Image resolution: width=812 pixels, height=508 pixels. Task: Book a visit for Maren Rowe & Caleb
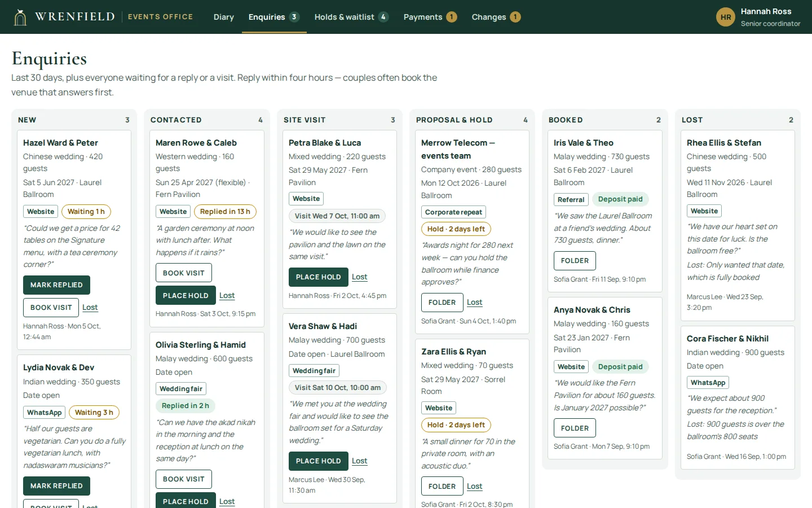tap(184, 273)
